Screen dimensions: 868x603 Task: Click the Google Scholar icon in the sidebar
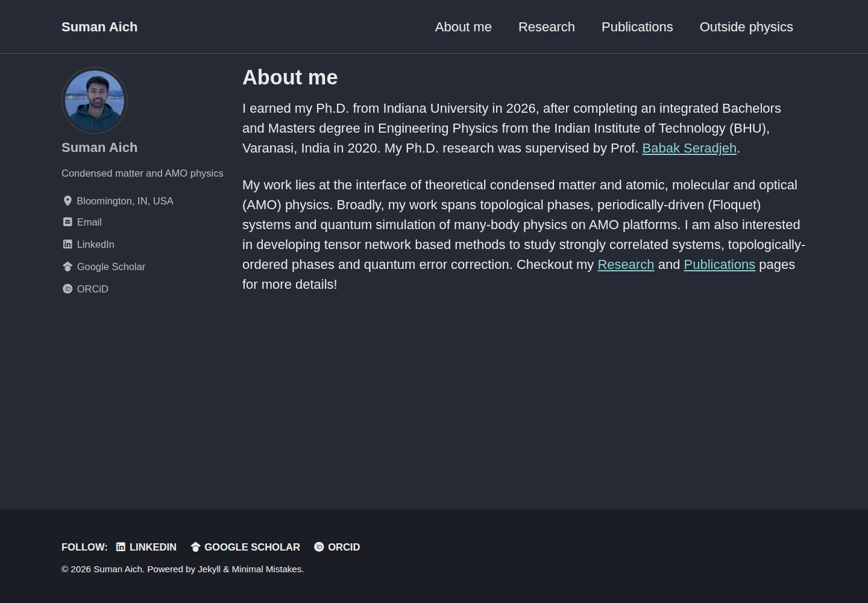68,267
